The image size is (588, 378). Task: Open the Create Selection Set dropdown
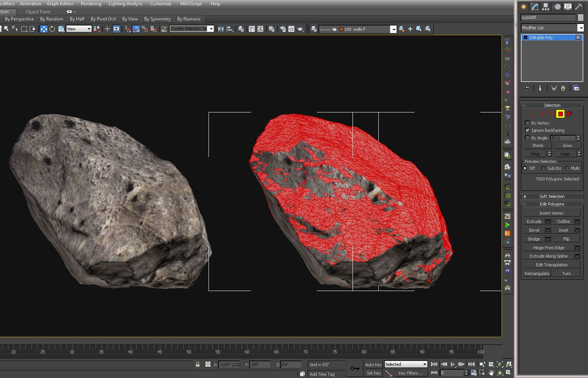tap(211, 29)
